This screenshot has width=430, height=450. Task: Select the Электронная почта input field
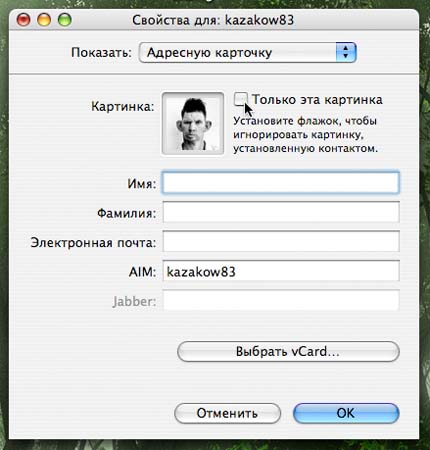(281, 241)
